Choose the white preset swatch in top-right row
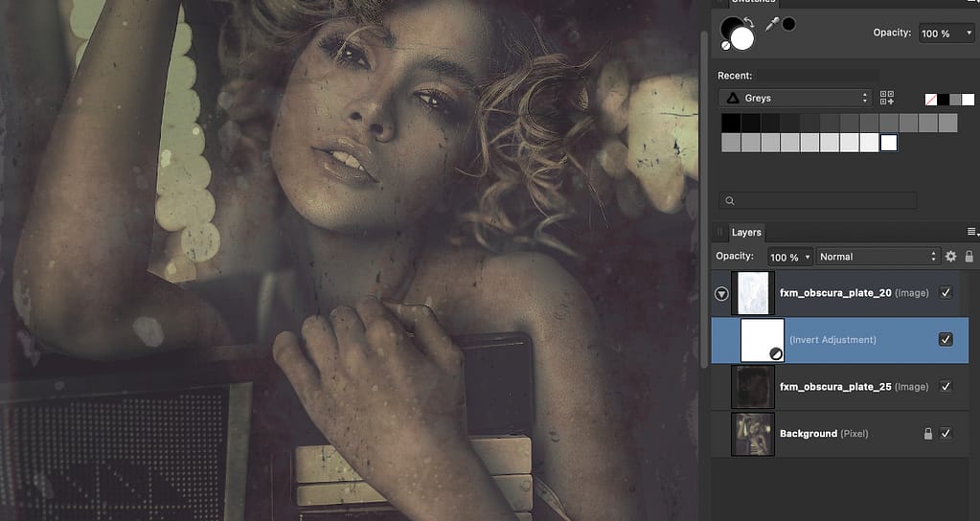The width and height of the screenshot is (980, 521). click(x=969, y=100)
